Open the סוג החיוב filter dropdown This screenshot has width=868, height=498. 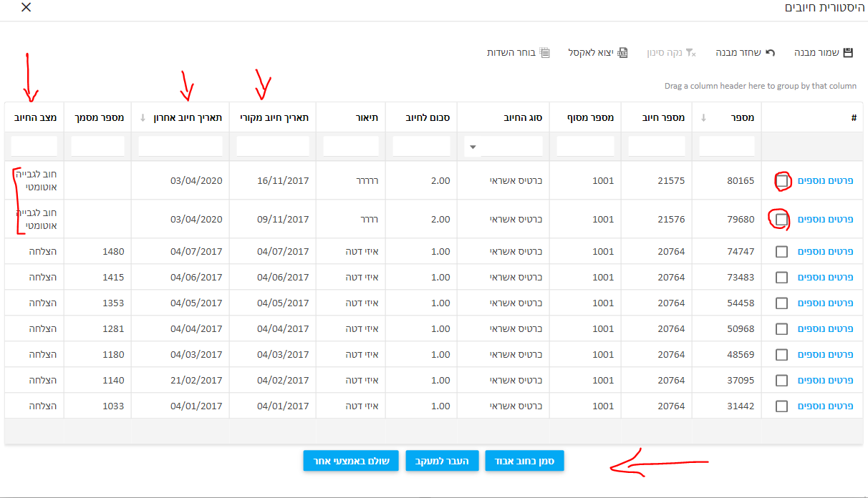pyautogui.click(x=472, y=147)
